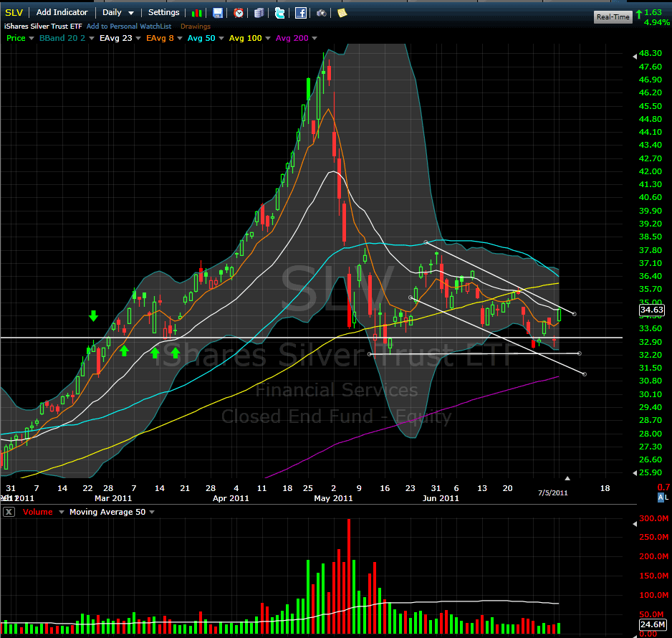This screenshot has height=638, width=672.
Task: Open the Daily timeframe dropdown
Action: (117, 12)
